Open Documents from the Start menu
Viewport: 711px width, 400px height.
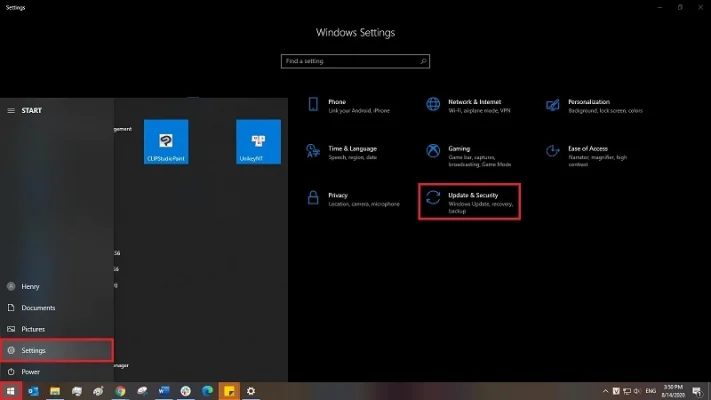click(38, 308)
